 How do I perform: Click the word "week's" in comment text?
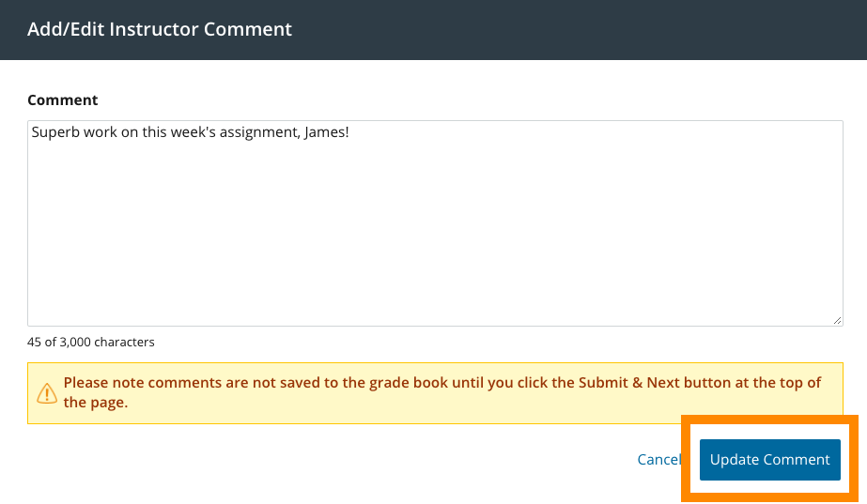tap(194, 132)
